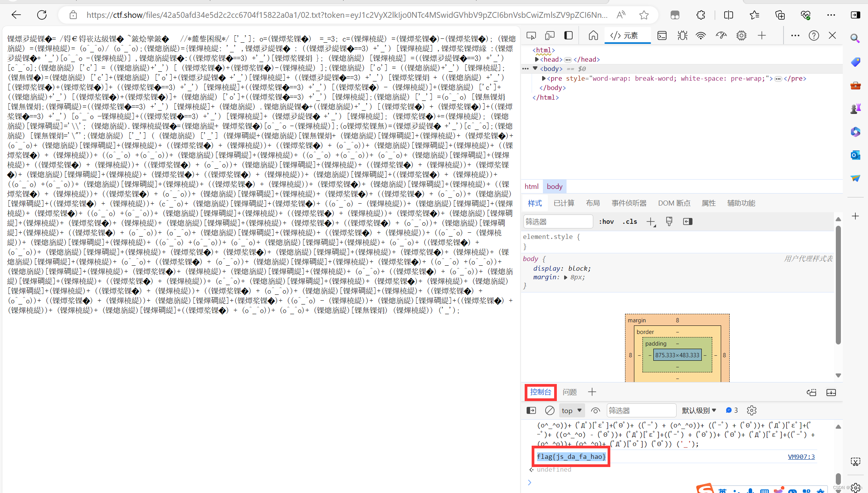This screenshot has height=493, width=868.
Task: Click the styles 筛选器 filter field
Action: pyautogui.click(x=558, y=221)
